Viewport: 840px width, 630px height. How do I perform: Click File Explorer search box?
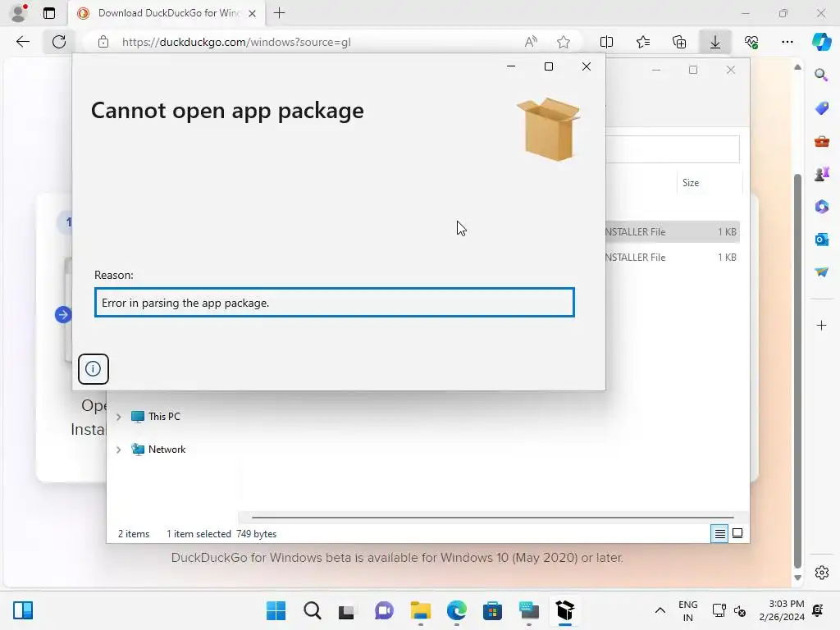pyautogui.click(x=673, y=149)
